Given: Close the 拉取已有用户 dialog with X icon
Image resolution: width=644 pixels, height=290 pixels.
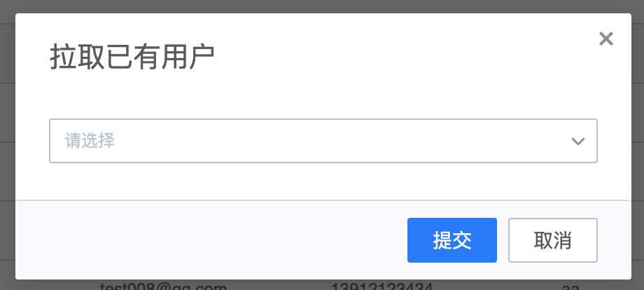Looking at the screenshot, I should [605, 39].
